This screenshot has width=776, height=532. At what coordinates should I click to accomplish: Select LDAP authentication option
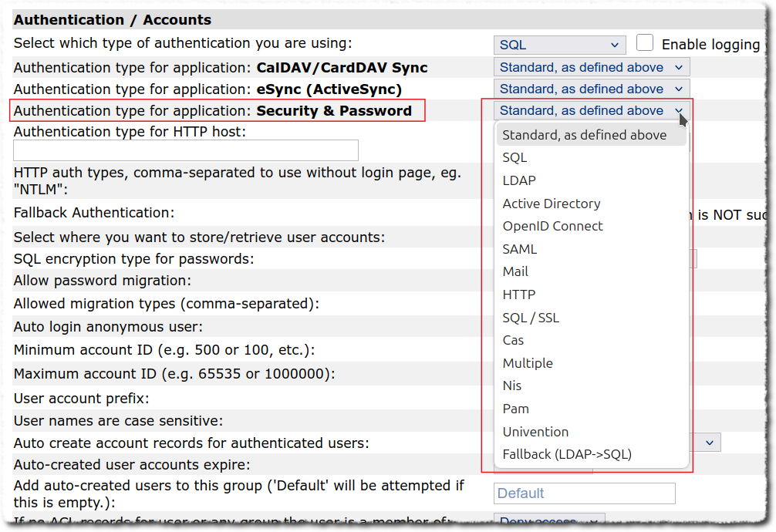pyautogui.click(x=518, y=180)
